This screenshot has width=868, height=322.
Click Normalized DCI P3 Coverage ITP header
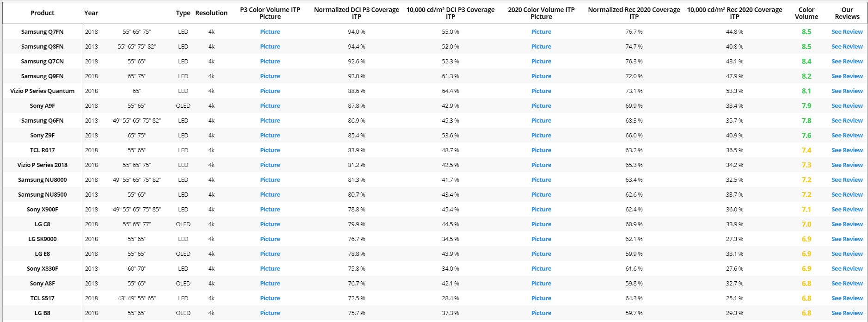(x=356, y=13)
